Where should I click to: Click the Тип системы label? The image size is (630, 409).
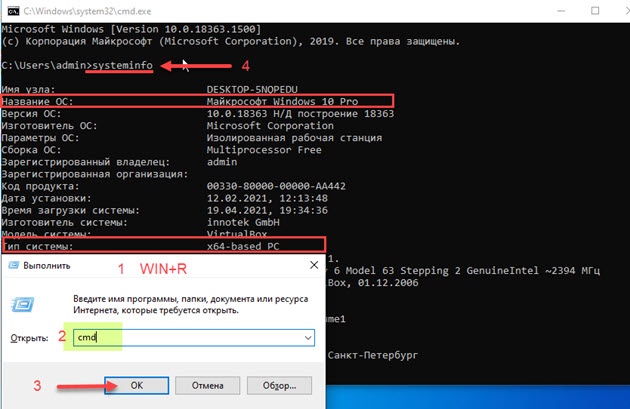37,246
